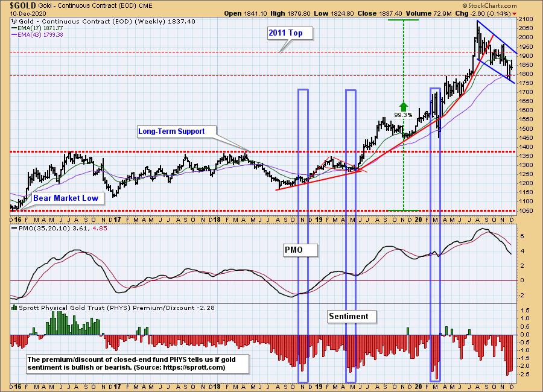The height and width of the screenshot is (392, 543).
Task: Click the '19' year label under price panel
Action: pyautogui.click(x=319, y=220)
